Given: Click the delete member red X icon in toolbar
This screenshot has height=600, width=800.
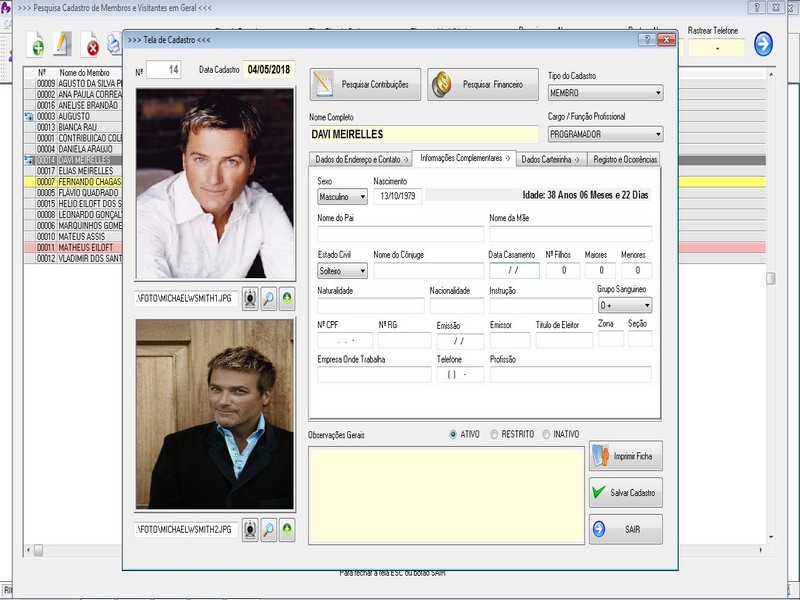Looking at the screenshot, I should pyautogui.click(x=89, y=44).
